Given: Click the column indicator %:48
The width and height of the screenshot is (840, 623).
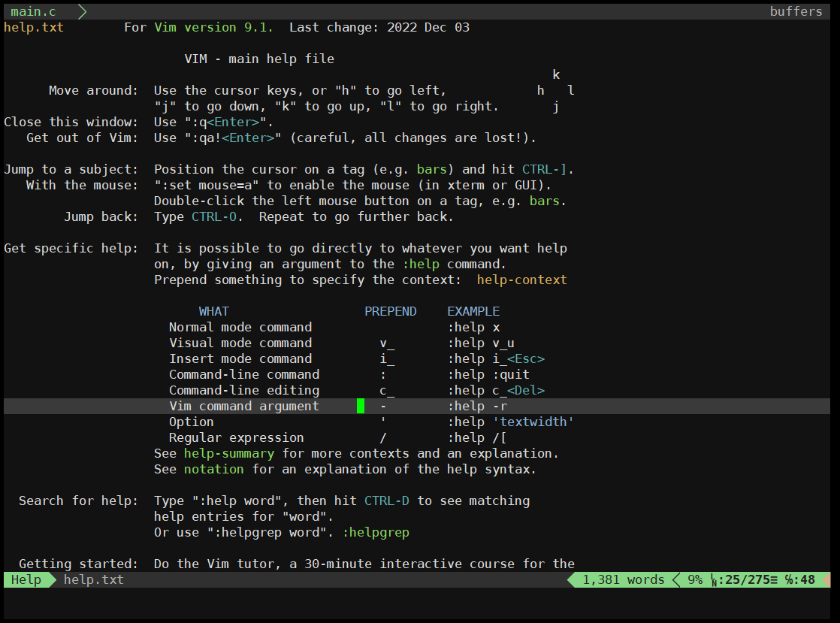Looking at the screenshot, I should point(800,579).
